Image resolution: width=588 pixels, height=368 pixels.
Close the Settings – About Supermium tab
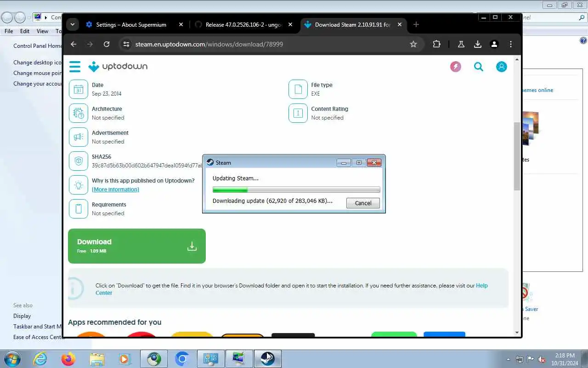[181, 25]
